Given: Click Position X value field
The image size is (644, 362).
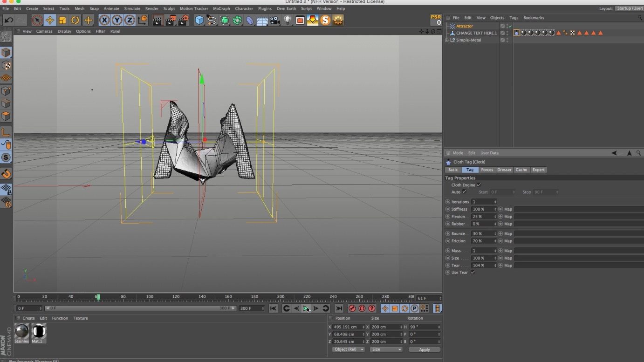Looking at the screenshot, I should click(x=348, y=327).
